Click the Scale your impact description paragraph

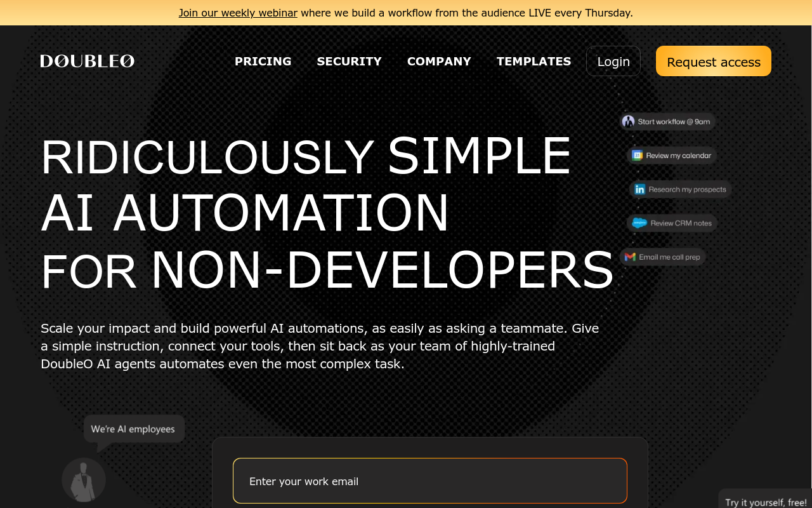(x=320, y=346)
